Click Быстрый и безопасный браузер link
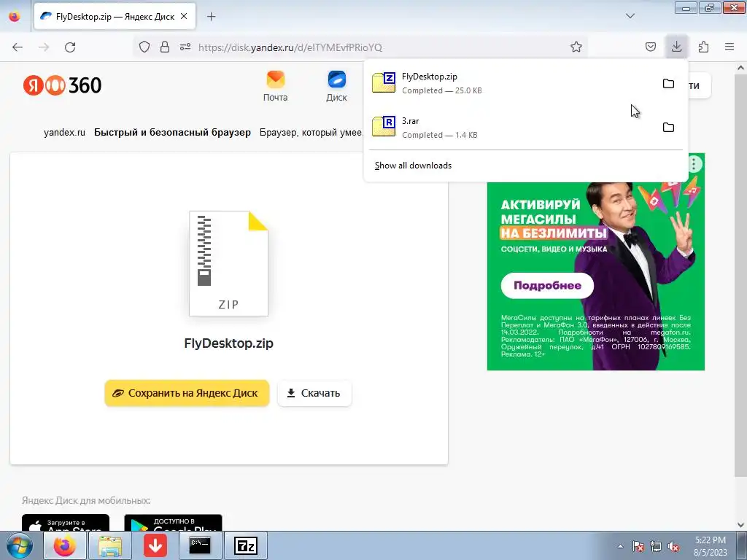 pos(172,133)
